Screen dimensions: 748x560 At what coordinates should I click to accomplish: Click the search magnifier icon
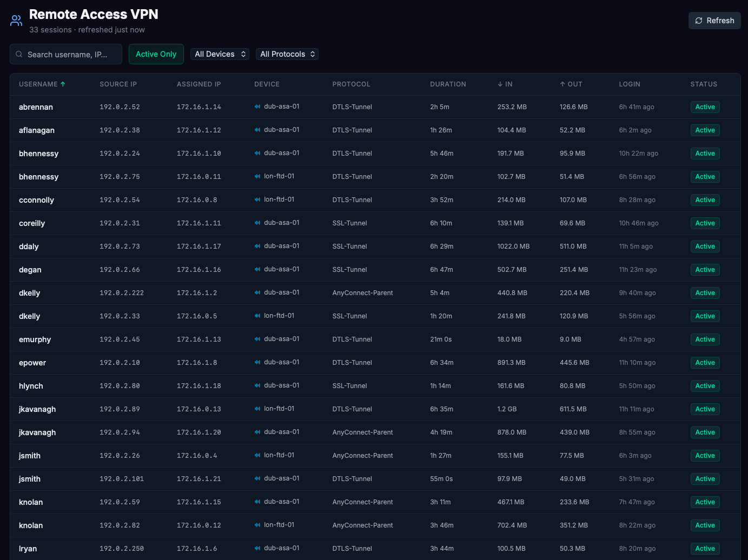point(19,54)
